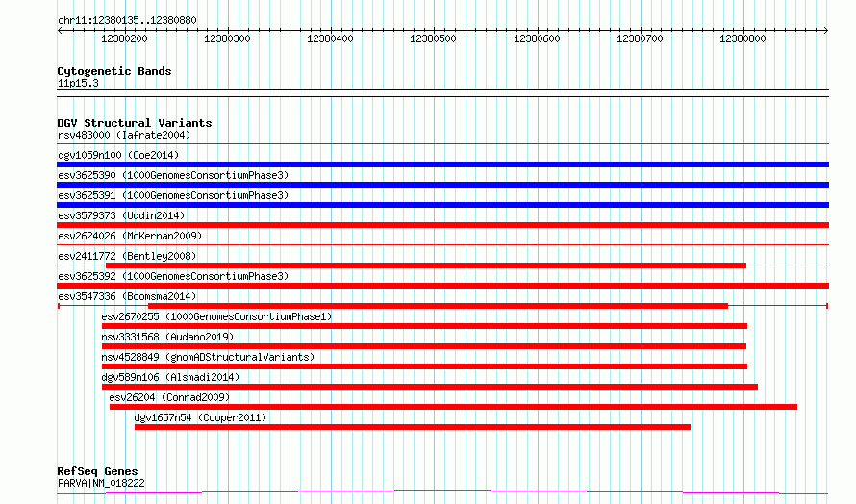The image size is (856, 504).
Task: Click the esv3625390 variant label
Action: [x=173, y=175]
